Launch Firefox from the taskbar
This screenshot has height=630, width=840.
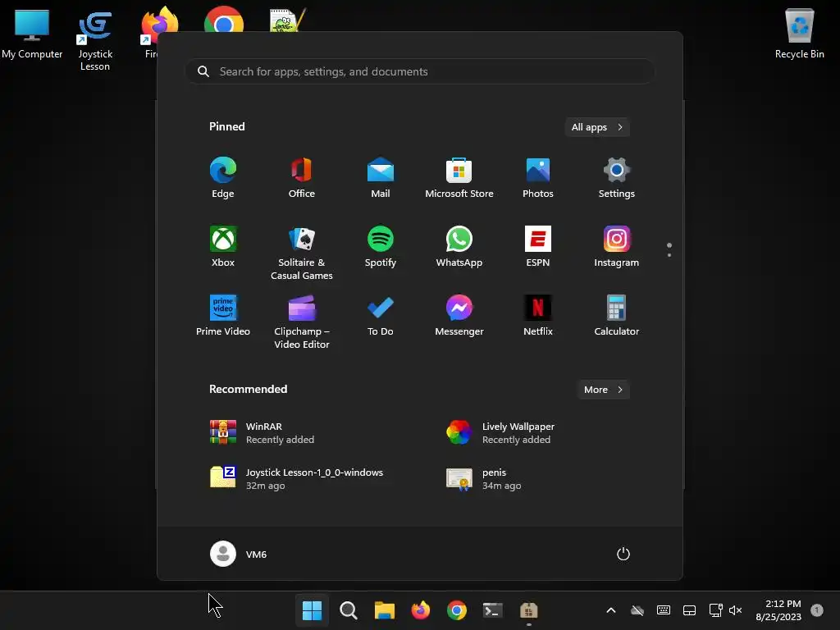point(421,610)
